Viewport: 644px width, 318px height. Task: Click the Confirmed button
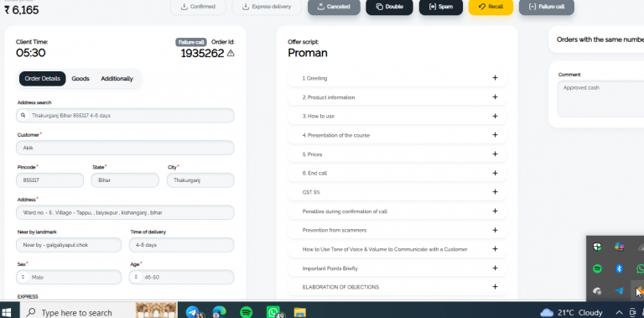tap(198, 7)
